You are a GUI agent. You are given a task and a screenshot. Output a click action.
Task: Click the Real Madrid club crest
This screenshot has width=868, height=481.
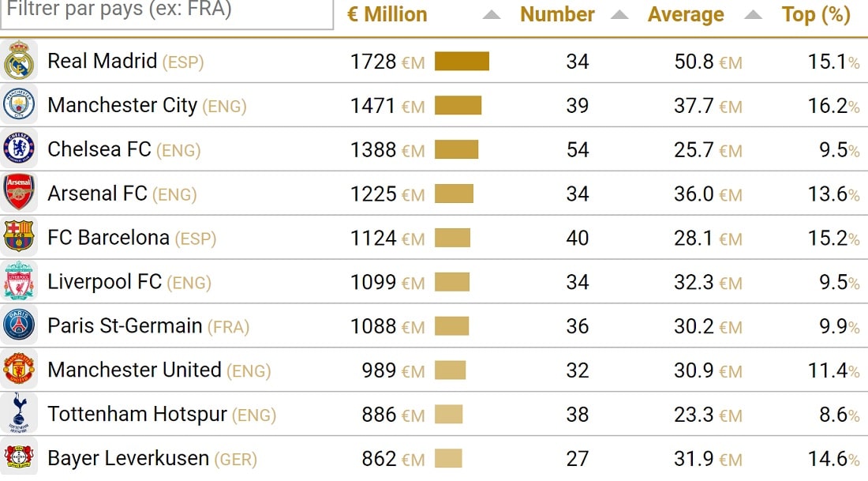pos(19,60)
